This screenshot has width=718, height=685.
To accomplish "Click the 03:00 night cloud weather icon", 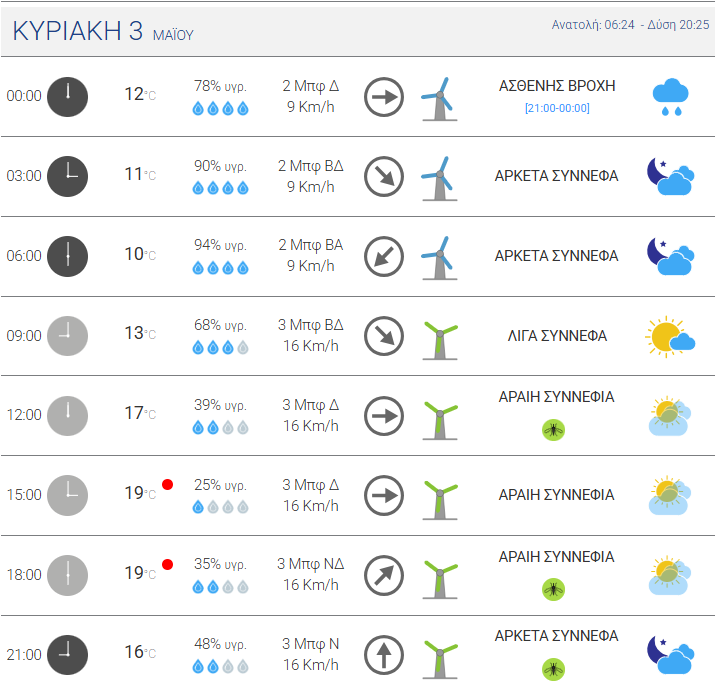I will click(x=670, y=176).
